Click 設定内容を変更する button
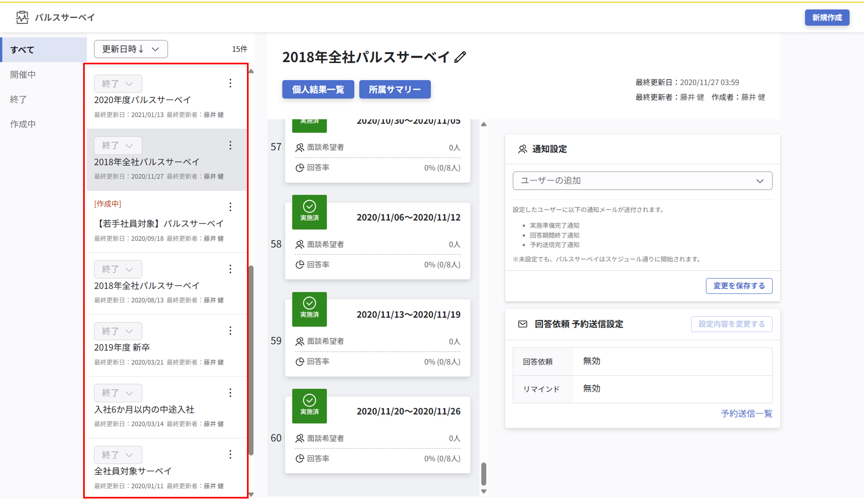This screenshot has height=504, width=864. [732, 324]
